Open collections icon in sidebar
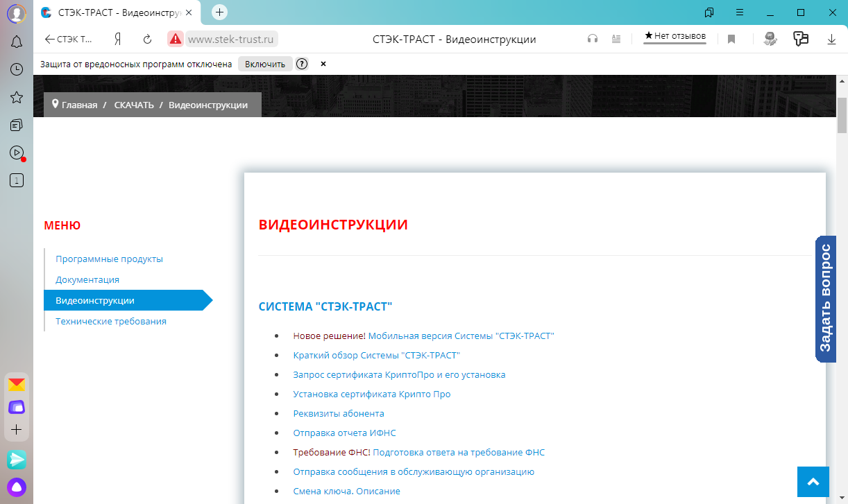 click(17, 125)
